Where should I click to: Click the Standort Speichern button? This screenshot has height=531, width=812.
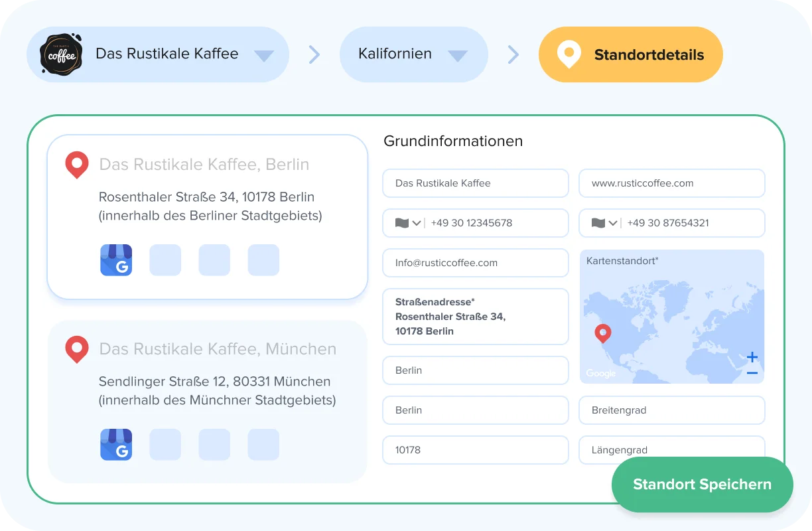point(702,484)
